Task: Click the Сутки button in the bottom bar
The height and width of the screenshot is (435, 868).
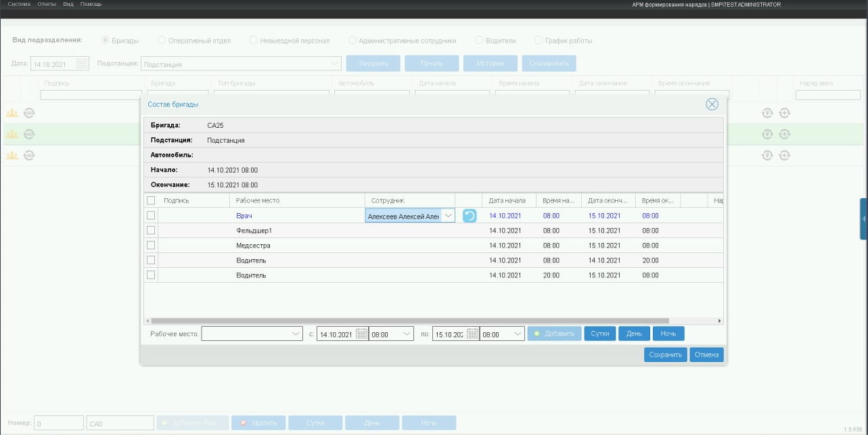Action: pyautogui.click(x=315, y=423)
